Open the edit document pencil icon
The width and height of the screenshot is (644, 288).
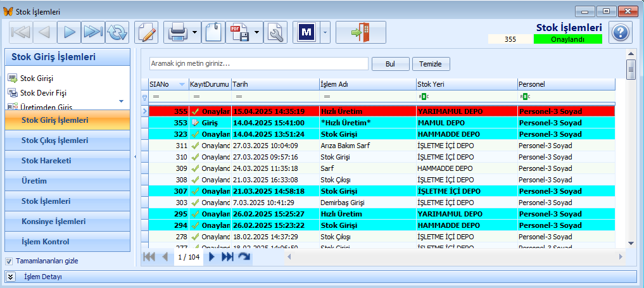tap(147, 32)
